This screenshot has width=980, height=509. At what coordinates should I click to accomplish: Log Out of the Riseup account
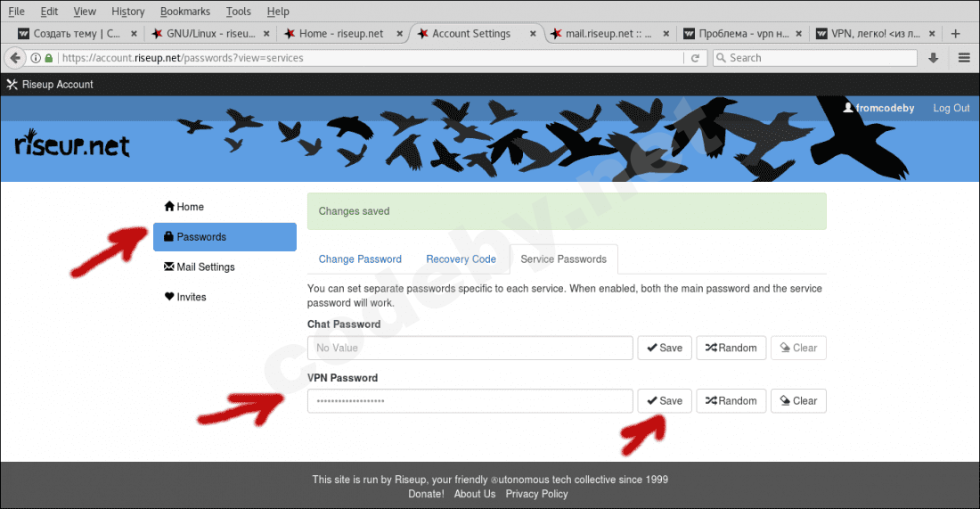pos(951,108)
